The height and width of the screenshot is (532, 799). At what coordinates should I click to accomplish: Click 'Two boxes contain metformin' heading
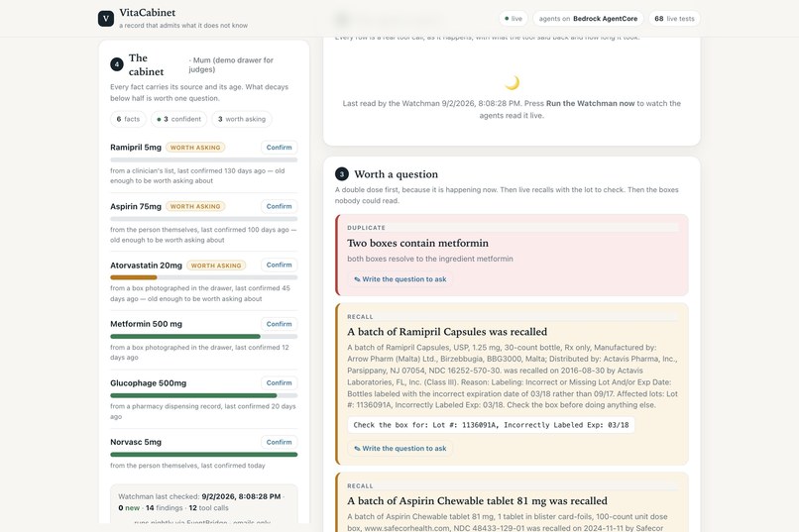pyautogui.click(x=418, y=244)
